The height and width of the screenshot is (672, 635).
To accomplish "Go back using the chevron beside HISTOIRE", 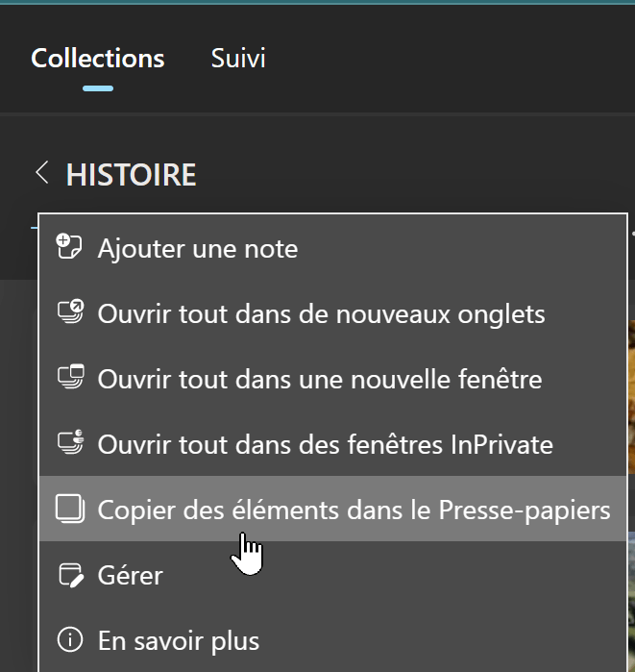I will click(x=41, y=174).
